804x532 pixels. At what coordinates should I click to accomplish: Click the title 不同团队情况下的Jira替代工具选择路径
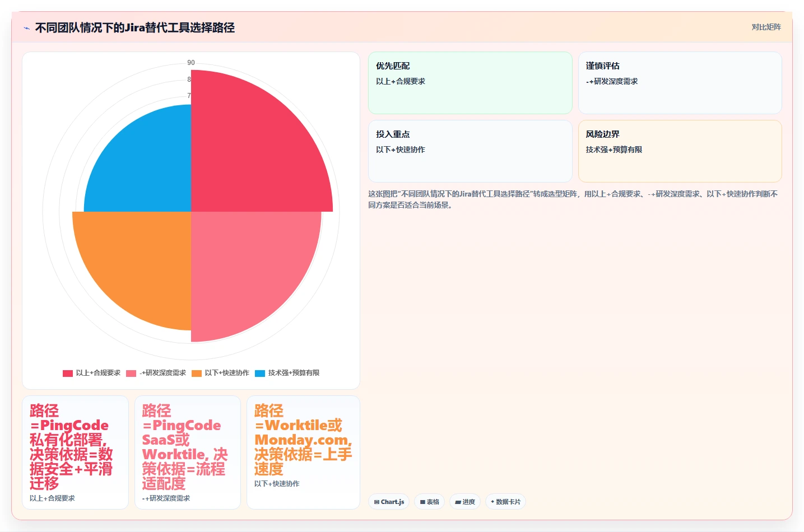(135, 27)
